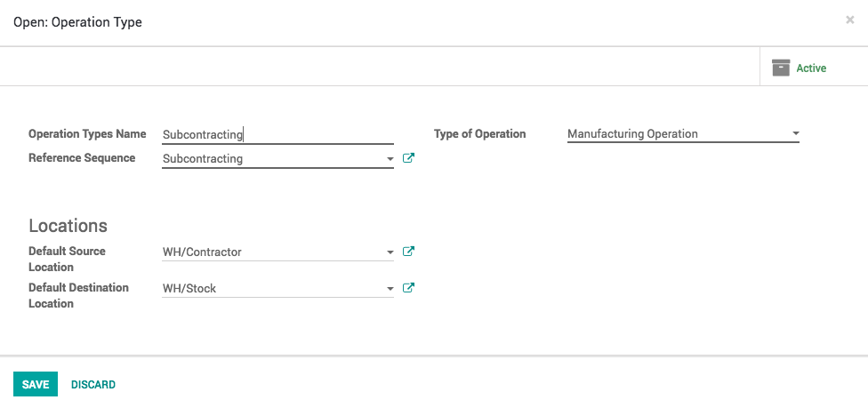Open the Default Source Location external link
This screenshot has width=868, height=408.
[x=408, y=252]
